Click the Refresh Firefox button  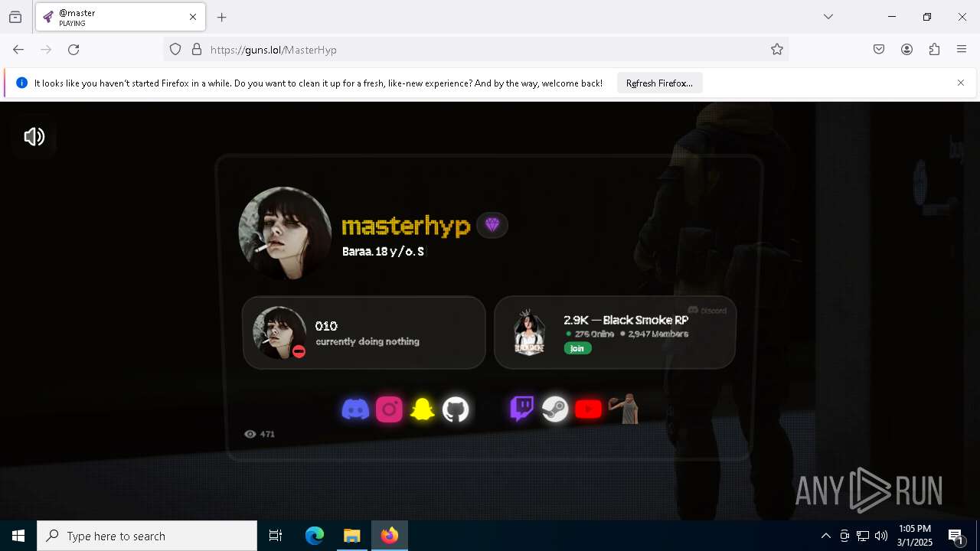coord(659,83)
